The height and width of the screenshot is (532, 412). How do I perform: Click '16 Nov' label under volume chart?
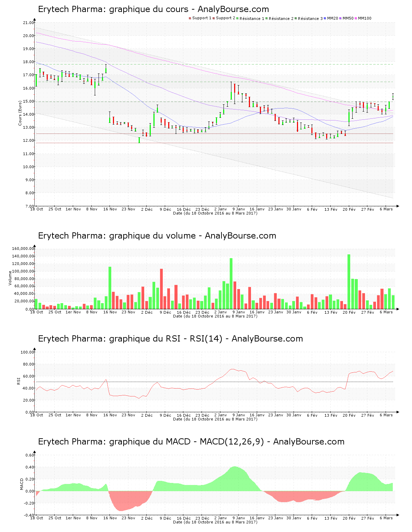[x=110, y=312]
